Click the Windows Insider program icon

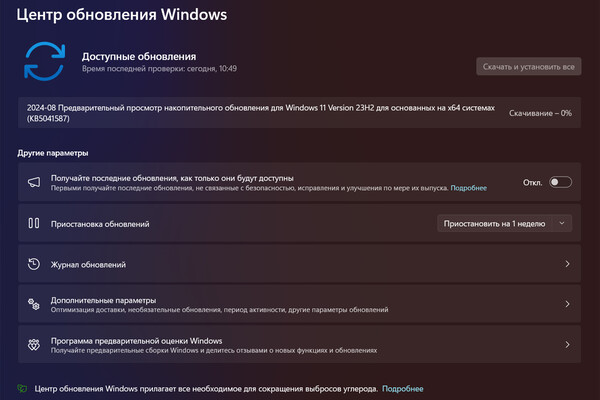coord(33,344)
